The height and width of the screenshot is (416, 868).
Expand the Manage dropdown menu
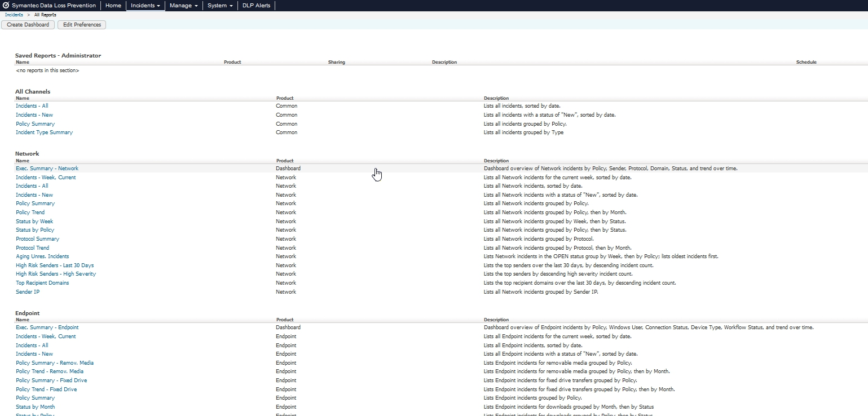(x=184, y=6)
